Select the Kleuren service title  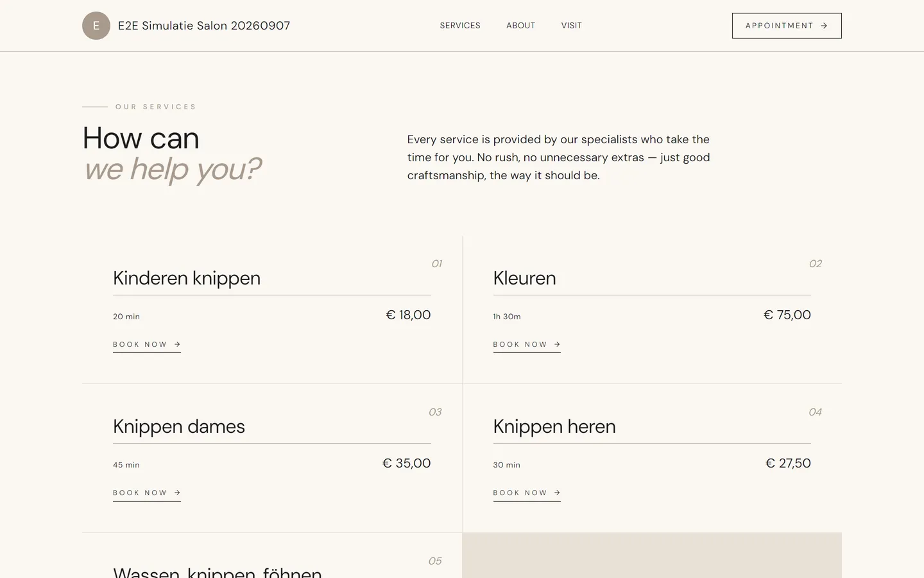(x=524, y=278)
